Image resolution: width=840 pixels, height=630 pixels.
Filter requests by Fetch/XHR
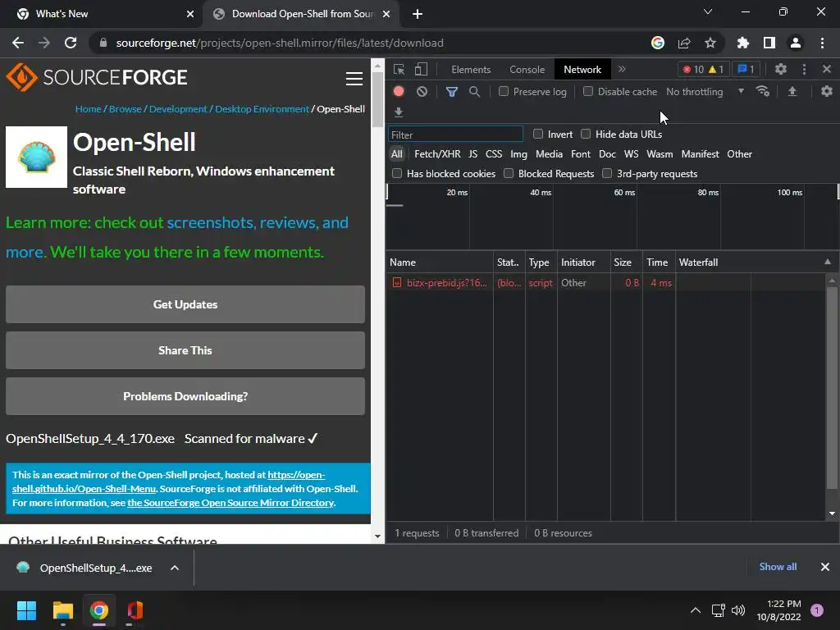click(x=437, y=153)
